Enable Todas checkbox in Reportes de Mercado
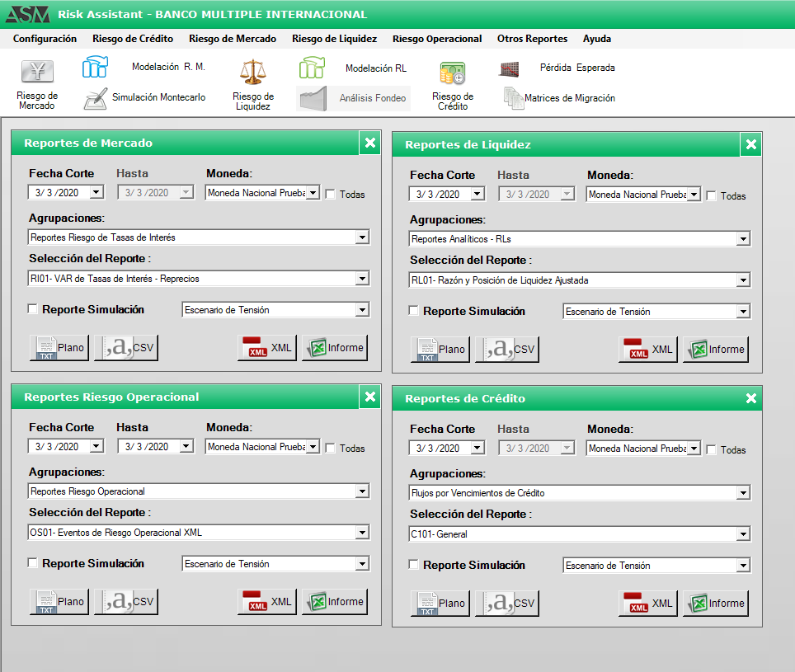The image size is (795, 672). (331, 195)
